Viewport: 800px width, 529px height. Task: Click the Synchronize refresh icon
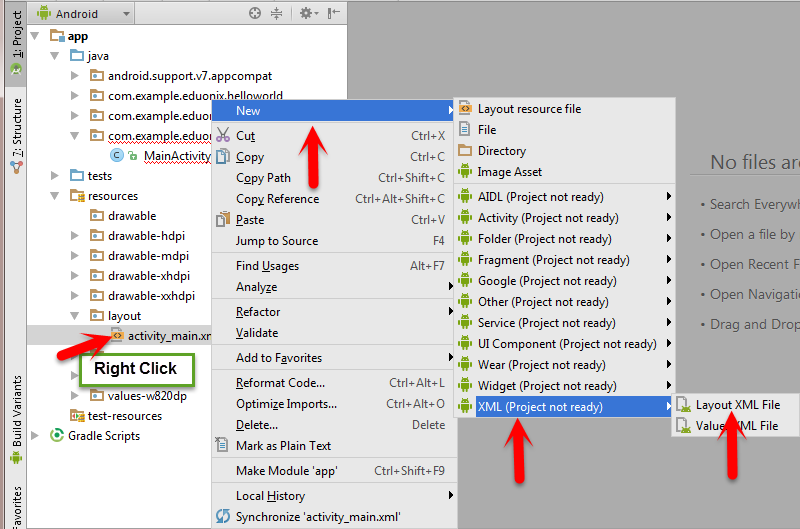coord(222,516)
